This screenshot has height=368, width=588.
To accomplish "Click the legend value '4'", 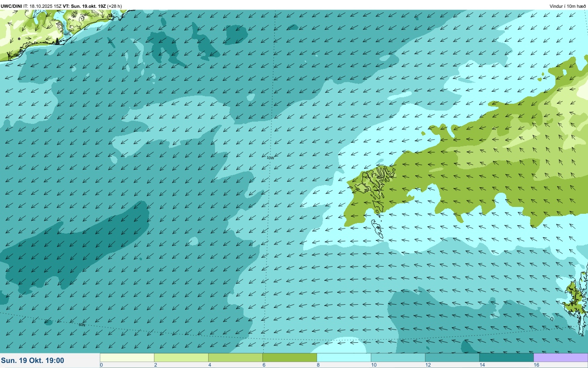I will click(x=209, y=365).
